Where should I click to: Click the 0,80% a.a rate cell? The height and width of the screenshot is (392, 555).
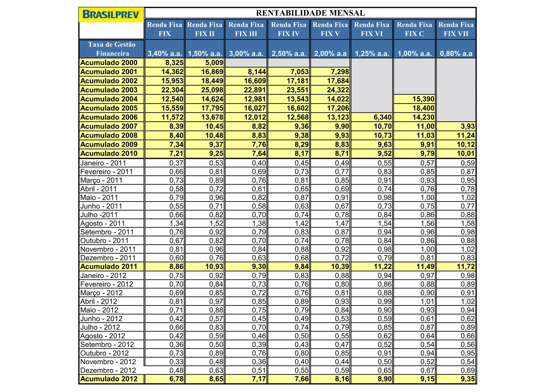[456, 53]
